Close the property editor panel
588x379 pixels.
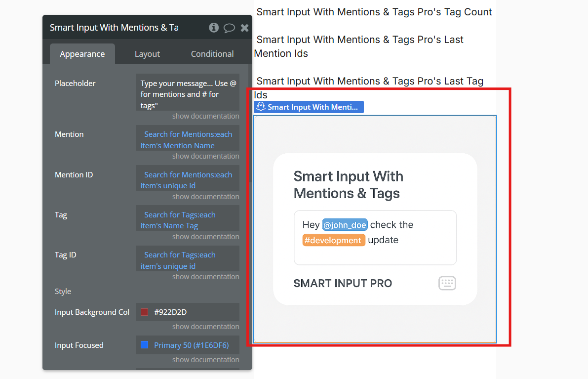tap(244, 28)
